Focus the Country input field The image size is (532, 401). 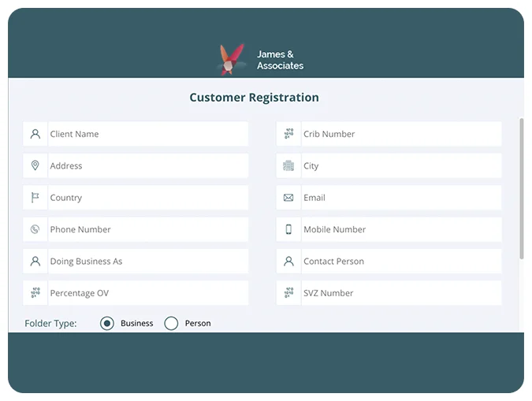pyautogui.click(x=148, y=198)
